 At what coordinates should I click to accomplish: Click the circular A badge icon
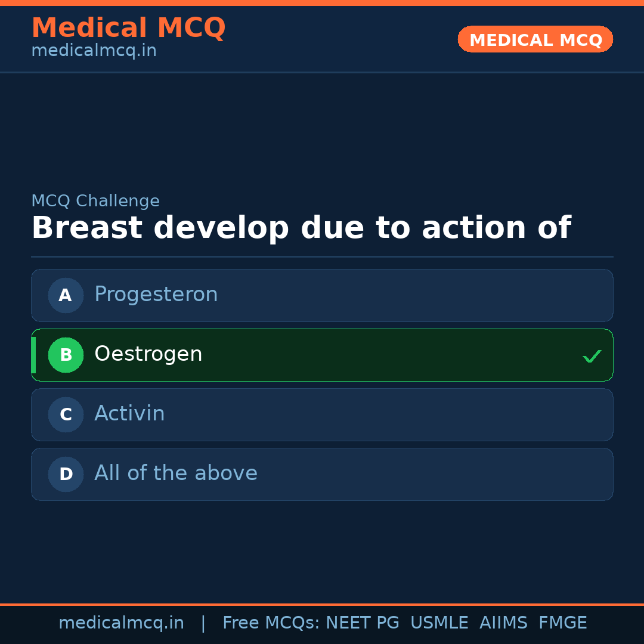pyautogui.click(x=66, y=295)
